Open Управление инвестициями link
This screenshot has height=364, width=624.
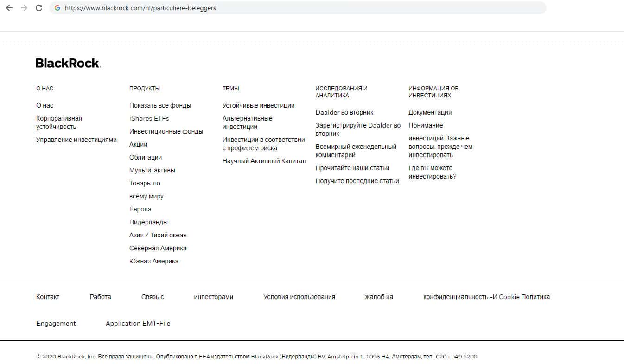coord(76,140)
